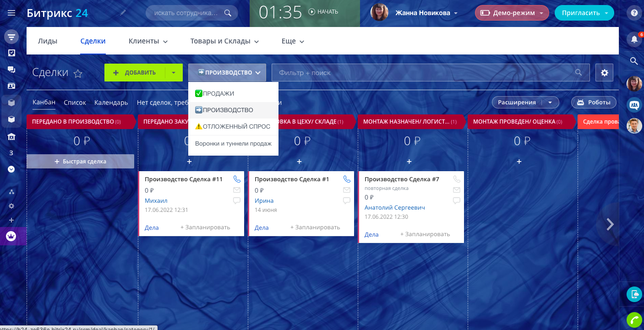Open the arrow dropdown beside Добавить

click(x=174, y=73)
